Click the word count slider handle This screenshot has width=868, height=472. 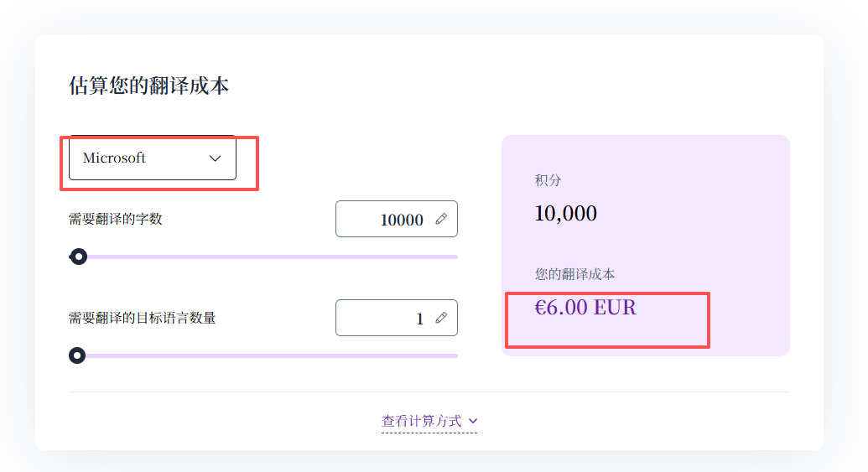click(x=78, y=257)
